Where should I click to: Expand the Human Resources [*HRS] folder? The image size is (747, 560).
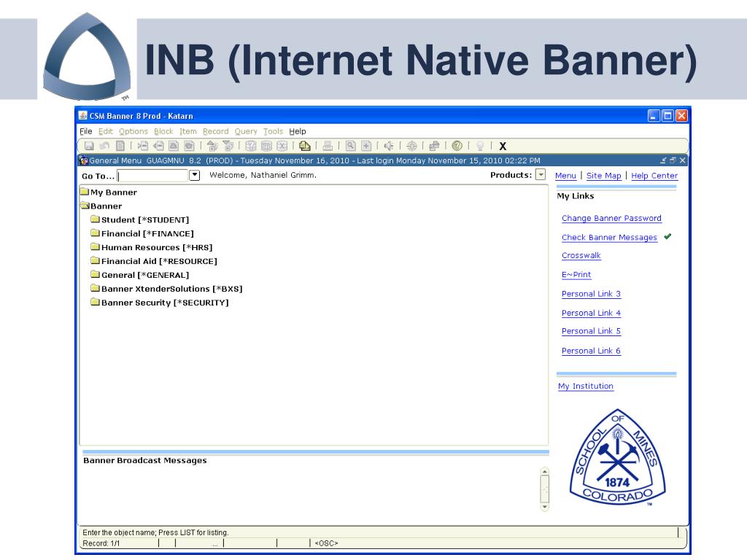[96, 247]
